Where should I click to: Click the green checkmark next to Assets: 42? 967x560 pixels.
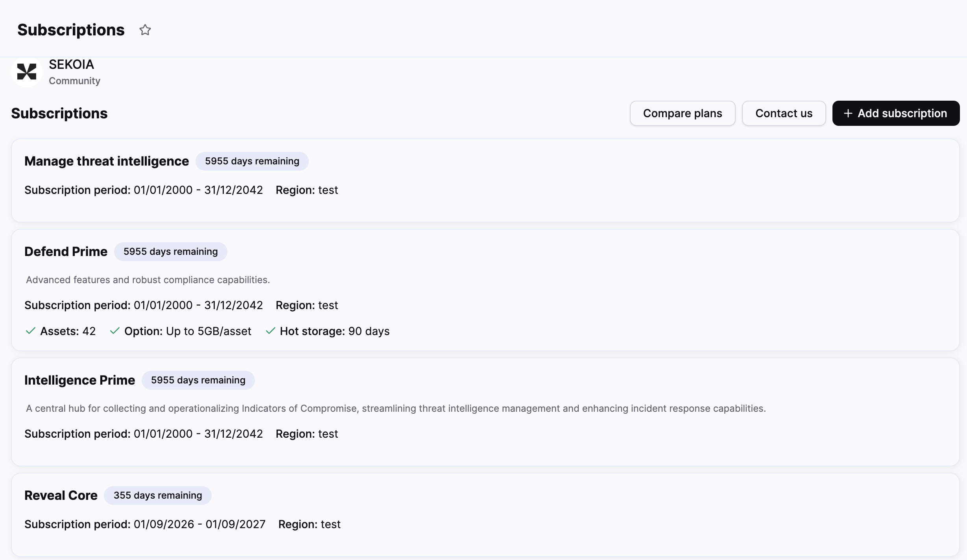tap(30, 331)
